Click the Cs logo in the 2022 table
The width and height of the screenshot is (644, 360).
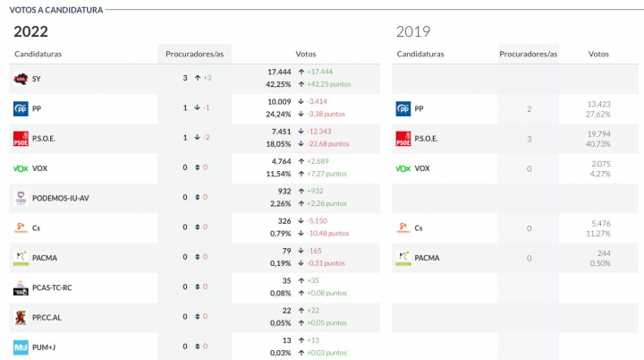pos(21,227)
